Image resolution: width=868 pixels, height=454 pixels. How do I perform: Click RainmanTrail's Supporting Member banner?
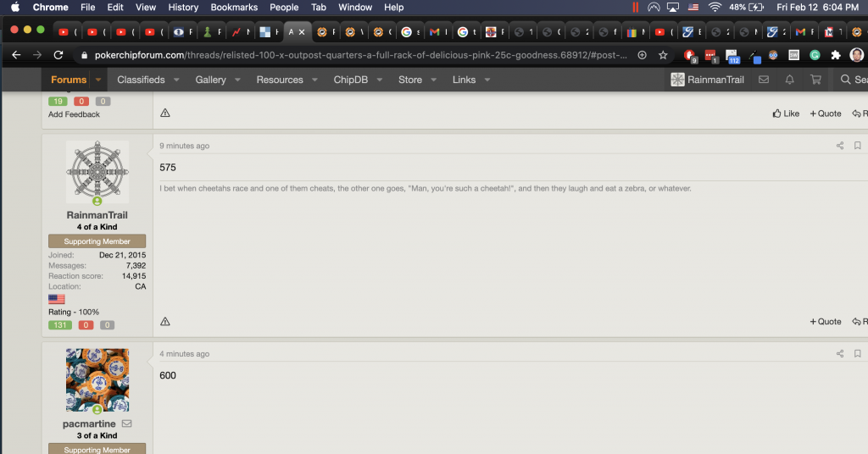coord(97,241)
